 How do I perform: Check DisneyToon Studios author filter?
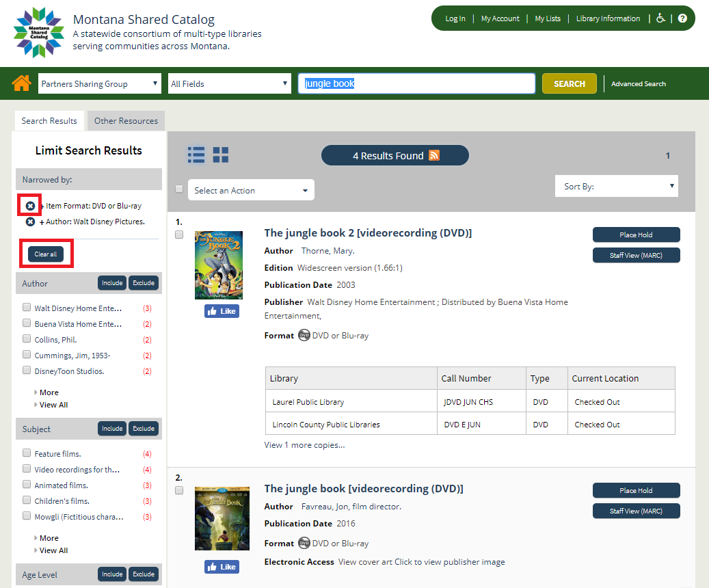click(27, 370)
